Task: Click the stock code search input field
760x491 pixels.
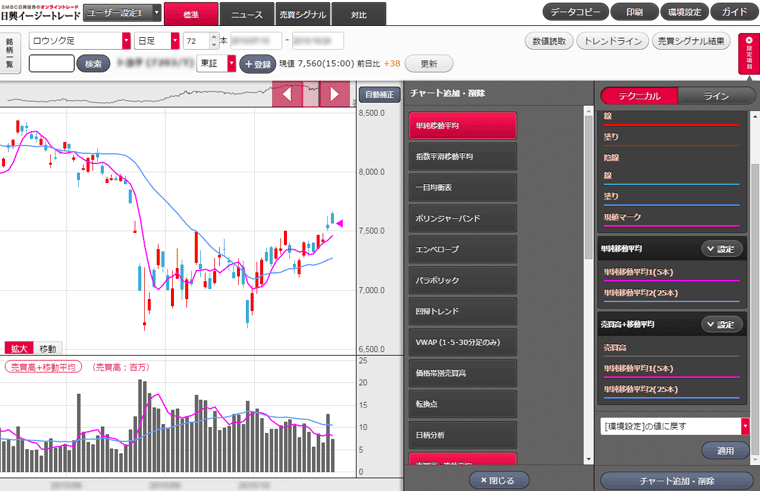Action: (50, 63)
